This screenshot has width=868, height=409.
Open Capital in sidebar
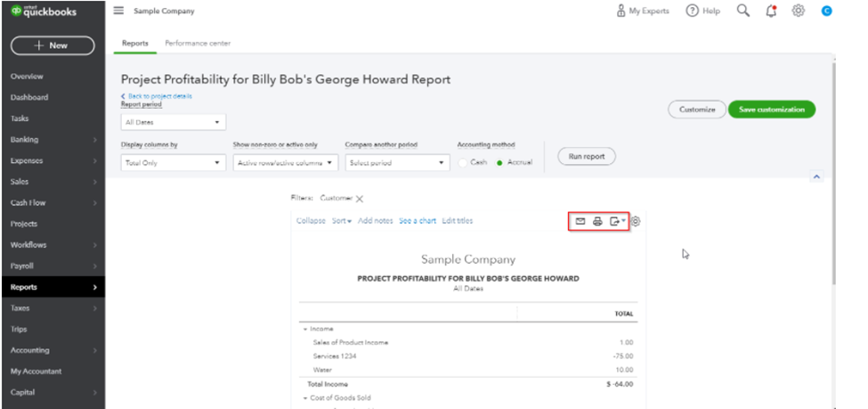pos(53,392)
